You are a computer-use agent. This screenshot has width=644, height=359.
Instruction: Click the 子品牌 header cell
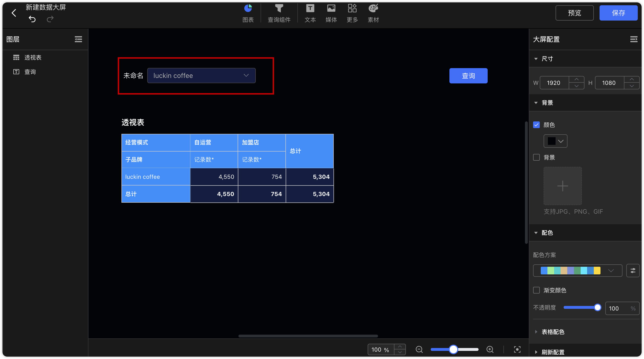tap(156, 160)
